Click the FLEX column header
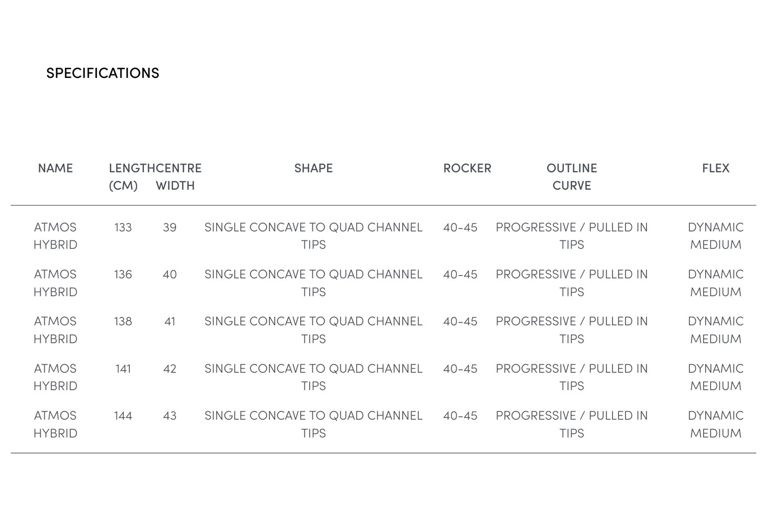Viewport: 784px width, 532px height. 716,168
